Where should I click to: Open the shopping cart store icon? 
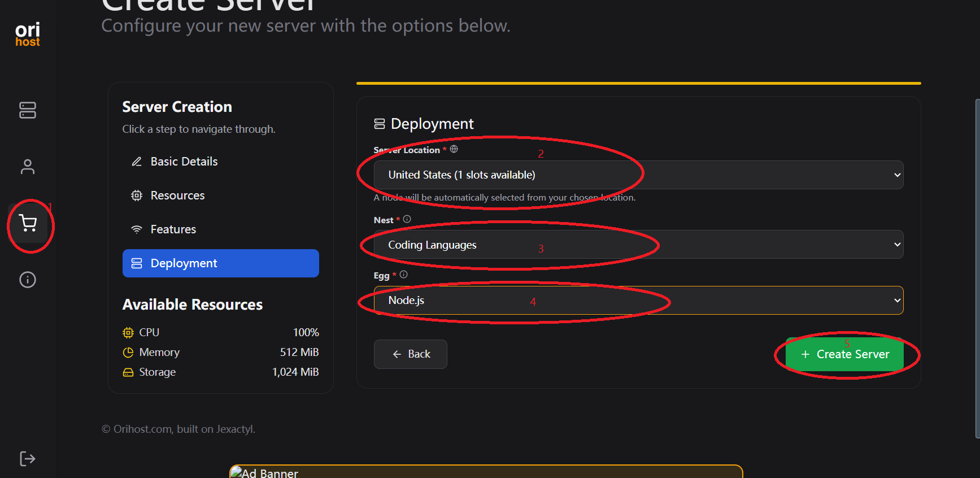[x=28, y=223]
